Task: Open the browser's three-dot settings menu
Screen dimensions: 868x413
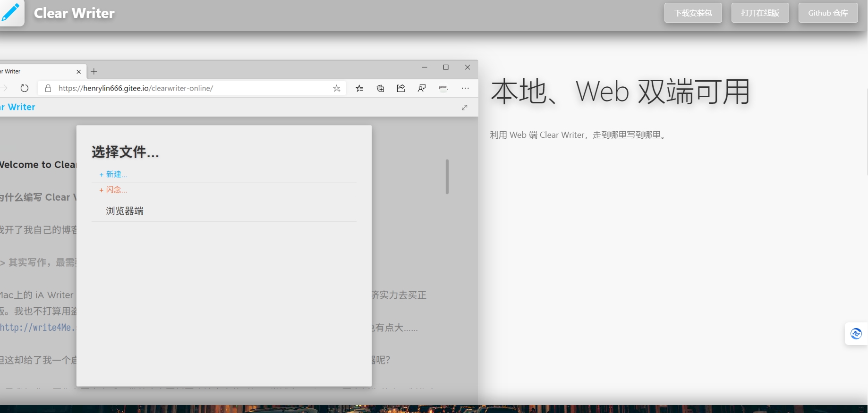Action: 465,88
